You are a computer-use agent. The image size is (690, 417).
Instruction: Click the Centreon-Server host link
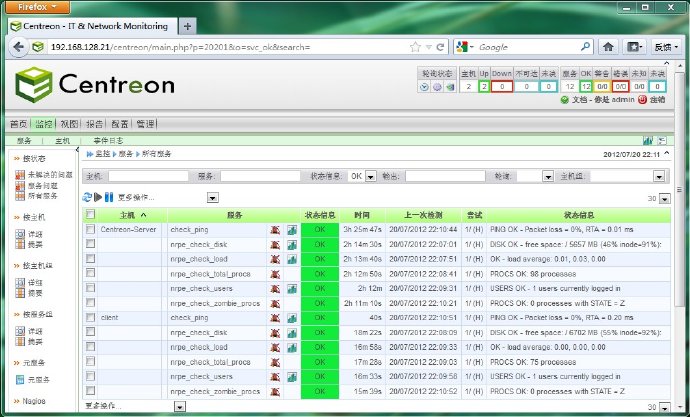coord(128,229)
